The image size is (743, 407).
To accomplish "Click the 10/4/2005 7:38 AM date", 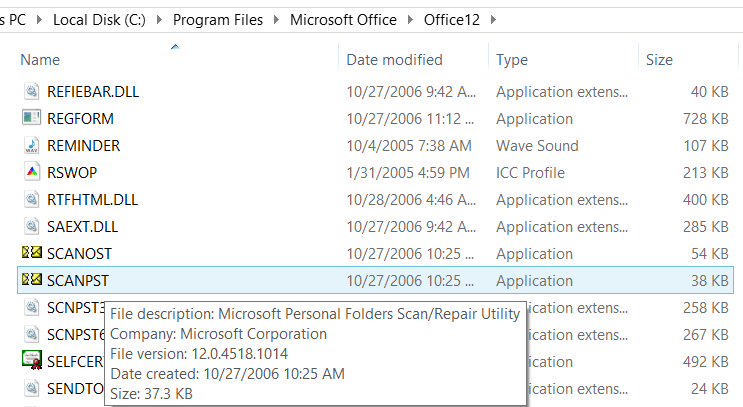I will [x=409, y=145].
